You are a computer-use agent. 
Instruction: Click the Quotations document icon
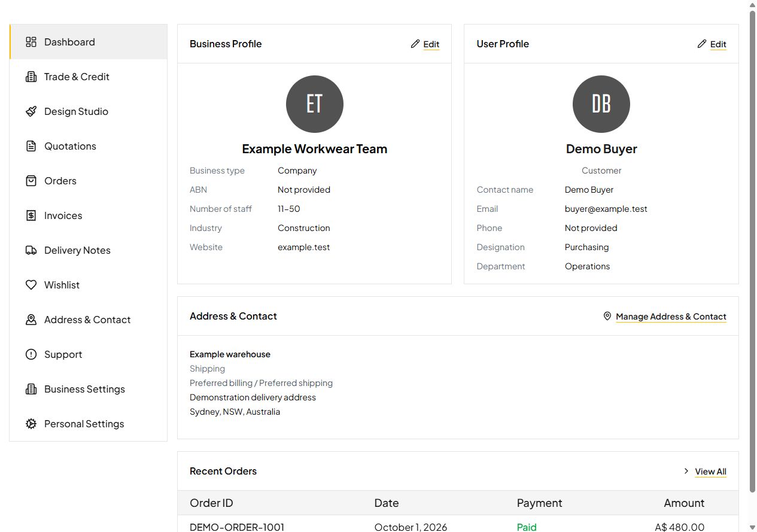31,146
